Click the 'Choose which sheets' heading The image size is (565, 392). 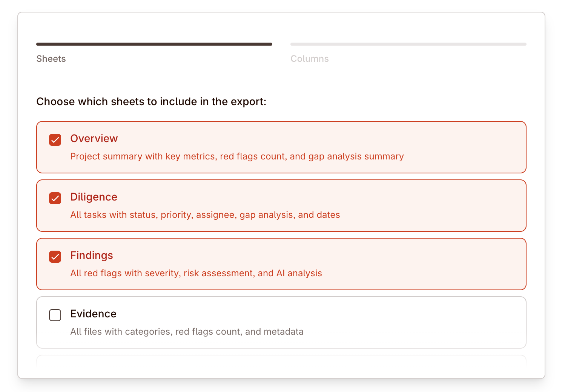151,102
